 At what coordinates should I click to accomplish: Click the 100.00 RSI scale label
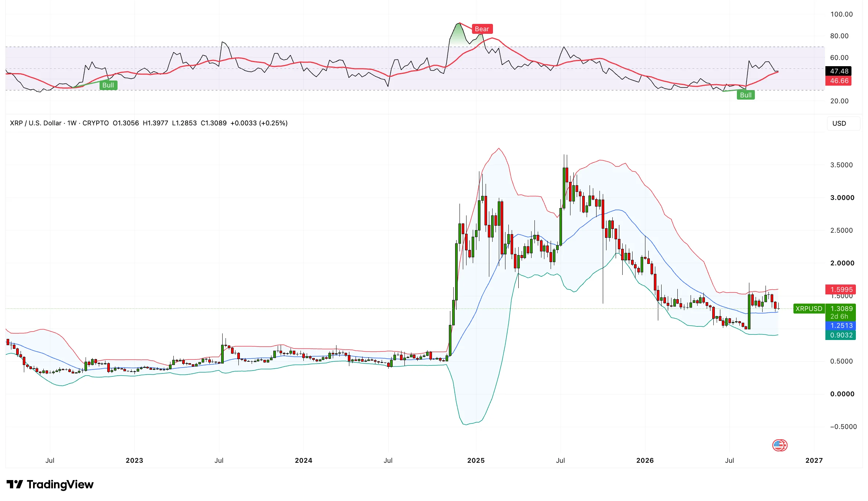click(x=842, y=14)
